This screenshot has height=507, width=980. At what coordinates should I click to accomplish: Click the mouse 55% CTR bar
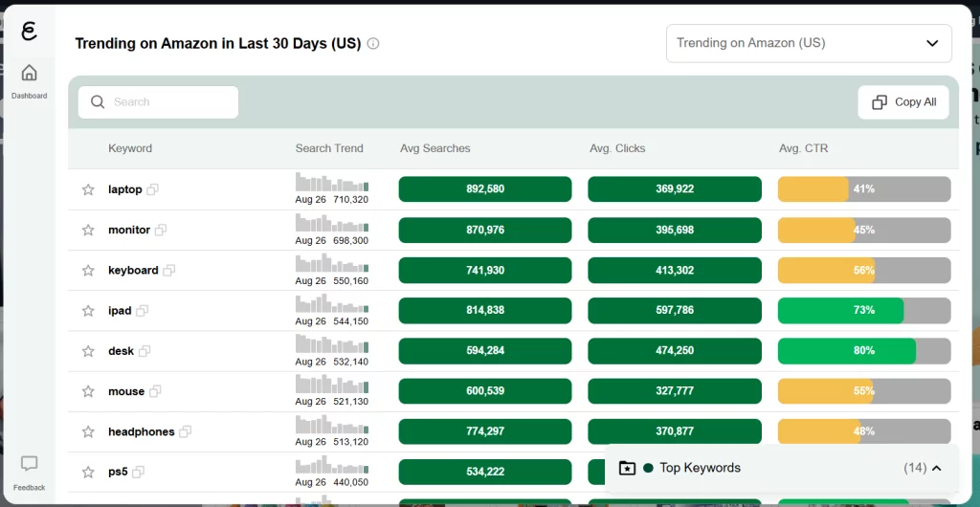[x=864, y=391]
